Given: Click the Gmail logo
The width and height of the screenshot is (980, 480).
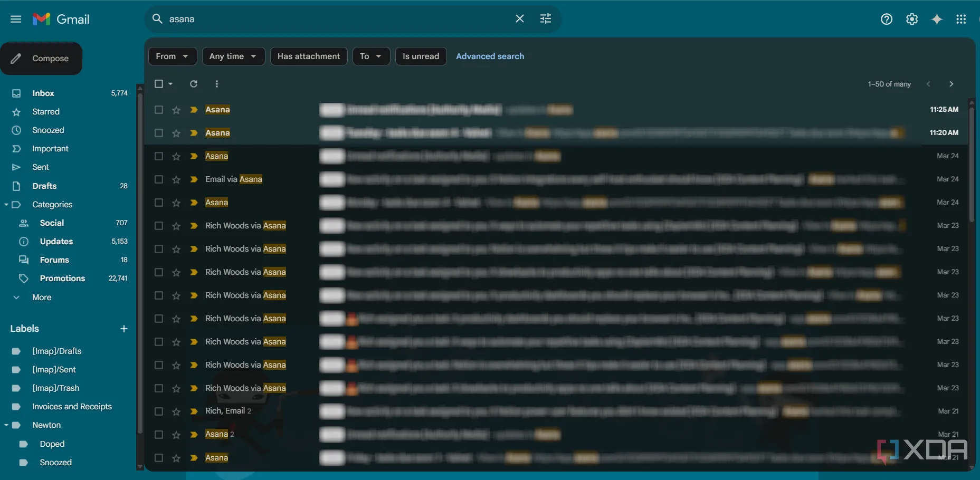Looking at the screenshot, I should (x=61, y=19).
